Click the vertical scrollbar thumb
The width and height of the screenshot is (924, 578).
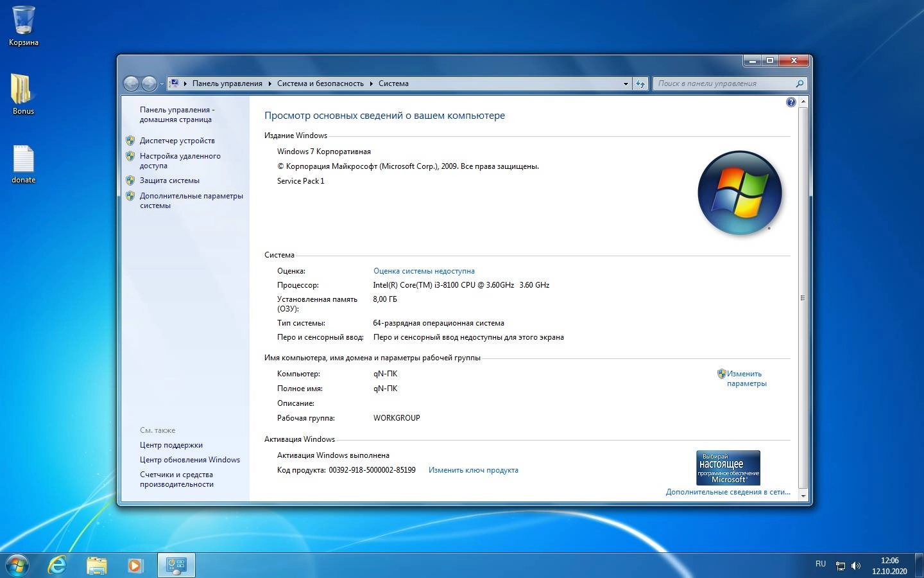pos(803,297)
